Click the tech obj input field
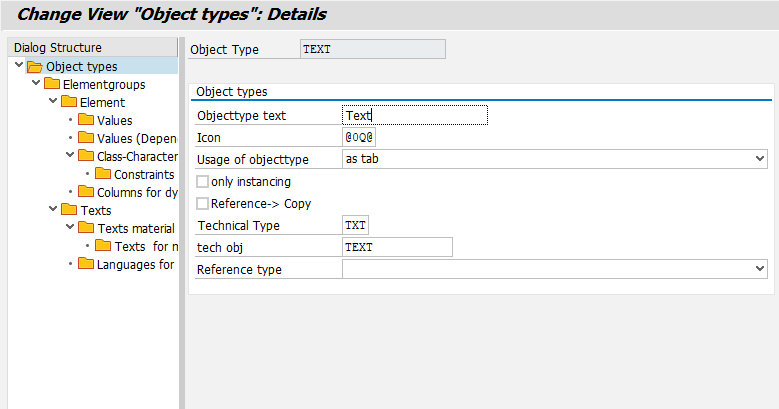 (x=396, y=247)
